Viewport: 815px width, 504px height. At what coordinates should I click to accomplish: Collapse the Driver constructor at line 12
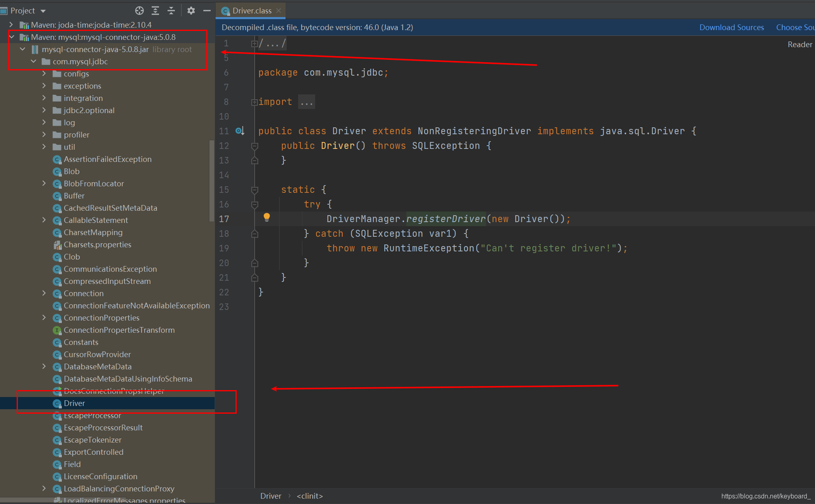pos(255,146)
